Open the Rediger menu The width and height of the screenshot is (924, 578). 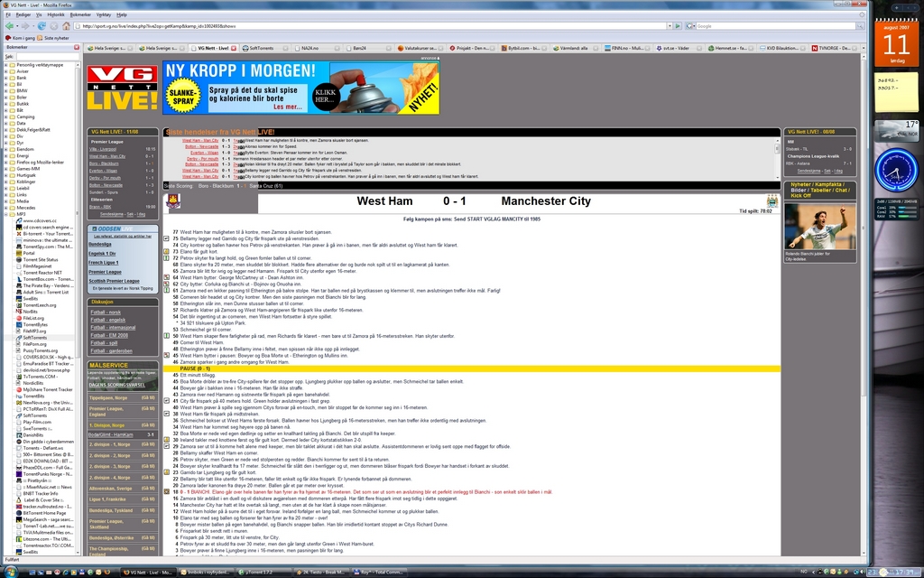[23, 14]
